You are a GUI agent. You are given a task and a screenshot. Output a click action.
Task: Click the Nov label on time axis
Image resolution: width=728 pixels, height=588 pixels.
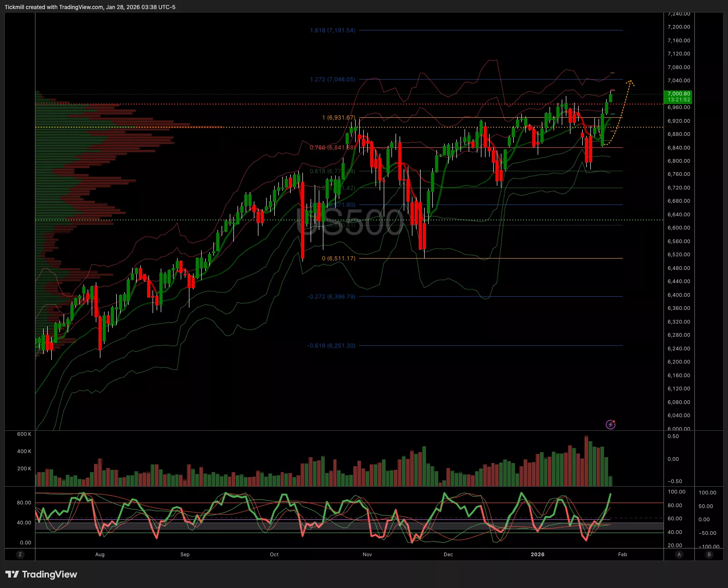click(x=367, y=554)
